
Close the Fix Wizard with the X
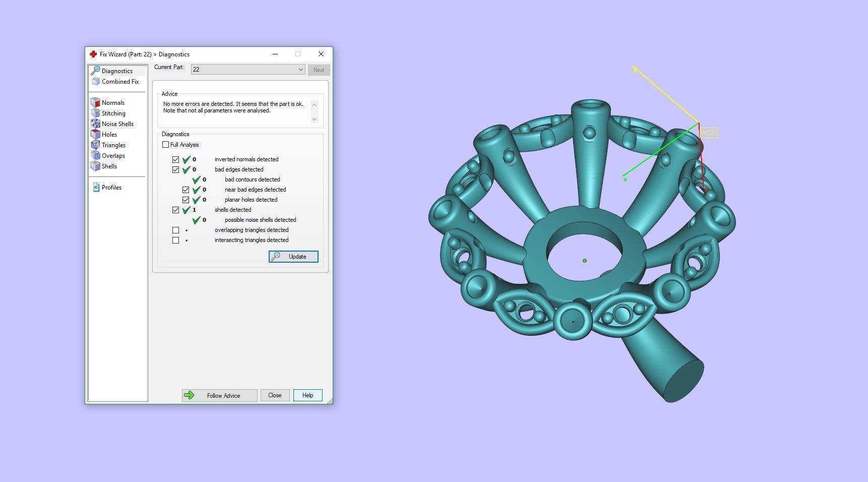coord(321,54)
